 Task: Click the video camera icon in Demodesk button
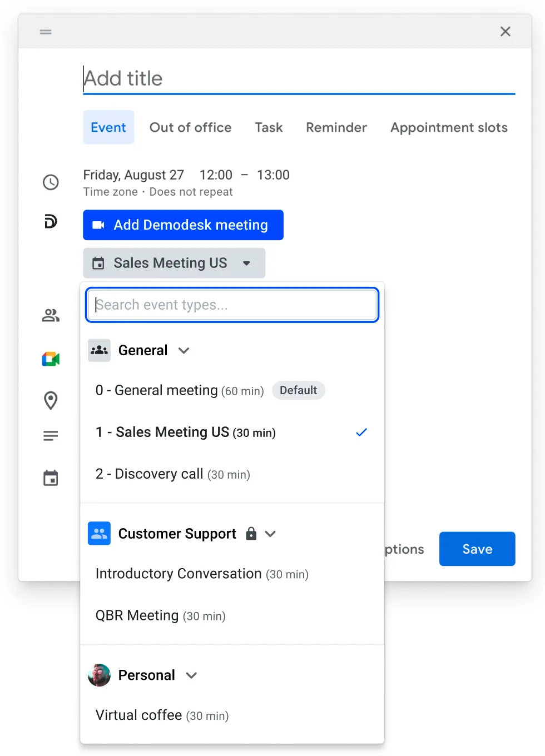[98, 225]
